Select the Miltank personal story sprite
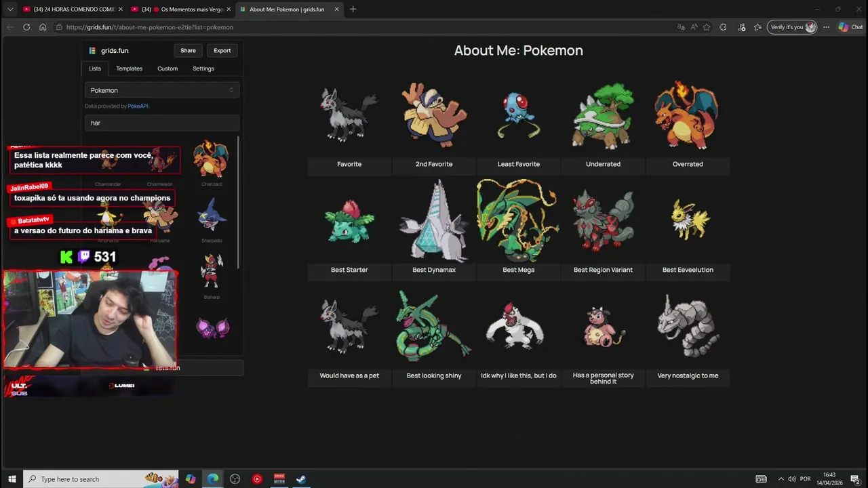868x488 pixels. tap(603, 327)
